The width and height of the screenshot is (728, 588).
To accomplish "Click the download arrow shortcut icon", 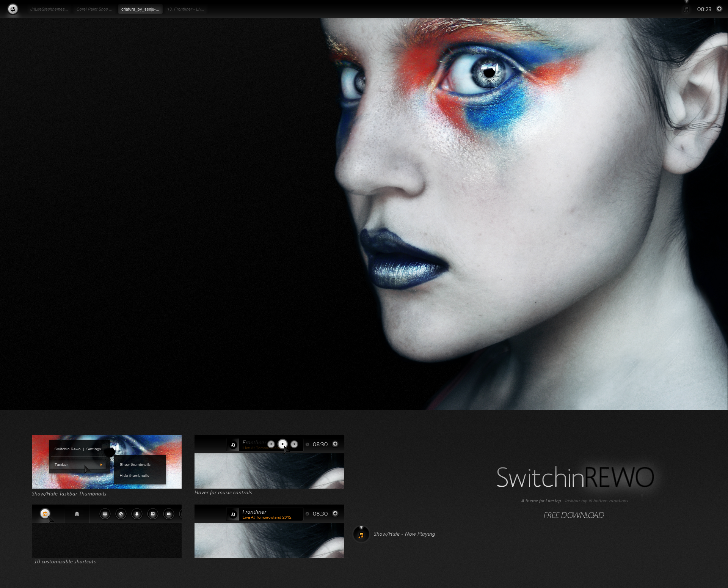I will pyautogui.click(x=137, y=514).
